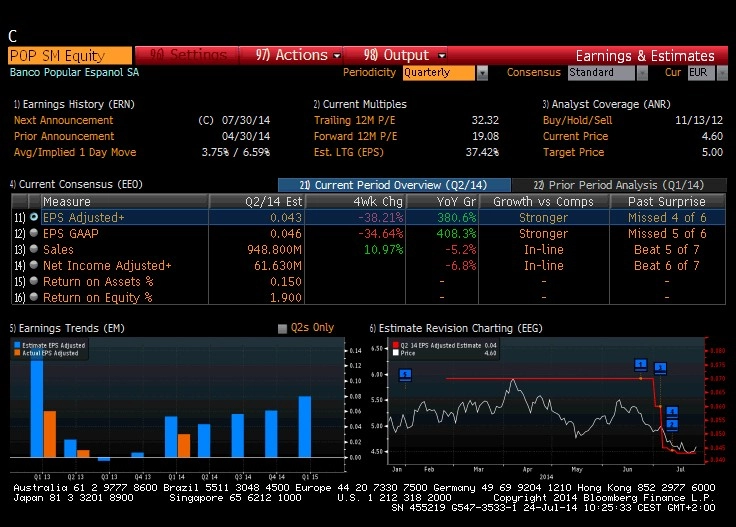Click Missed 4 of 6 surprise cell

667,217
